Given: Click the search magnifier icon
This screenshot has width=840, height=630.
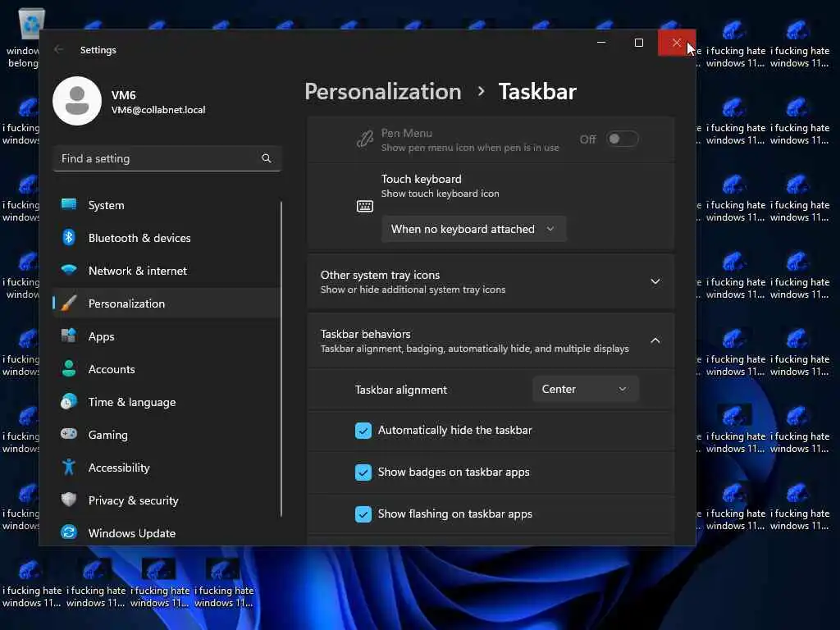Looking at the screenshot, I should (267, 158).
